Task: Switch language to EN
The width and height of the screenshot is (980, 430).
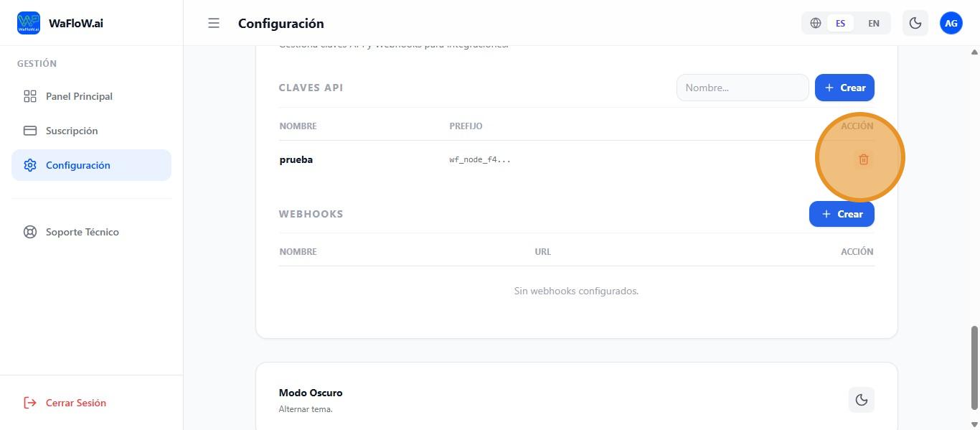Action: [873, 23]
